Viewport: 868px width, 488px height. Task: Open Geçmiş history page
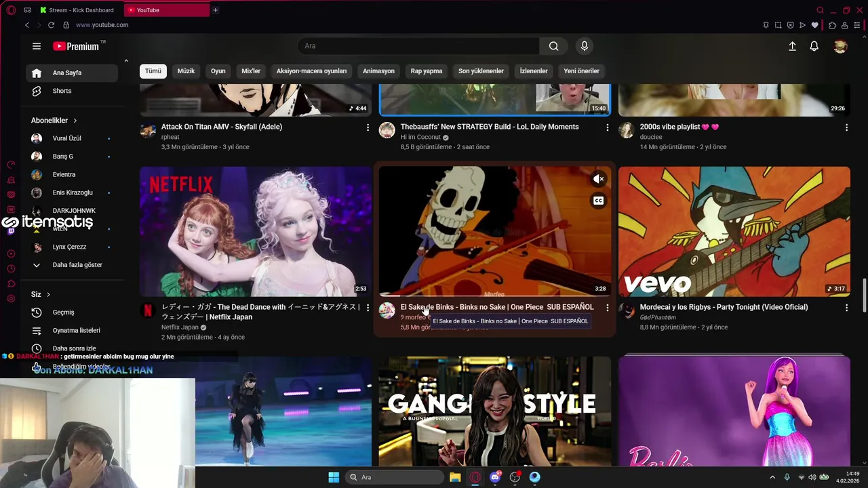pos(72,312)
